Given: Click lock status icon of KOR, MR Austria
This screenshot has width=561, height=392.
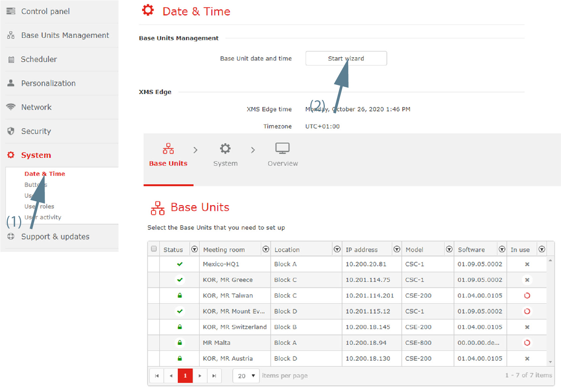Looking at the screenshot, I should click(x=180, y=359).
